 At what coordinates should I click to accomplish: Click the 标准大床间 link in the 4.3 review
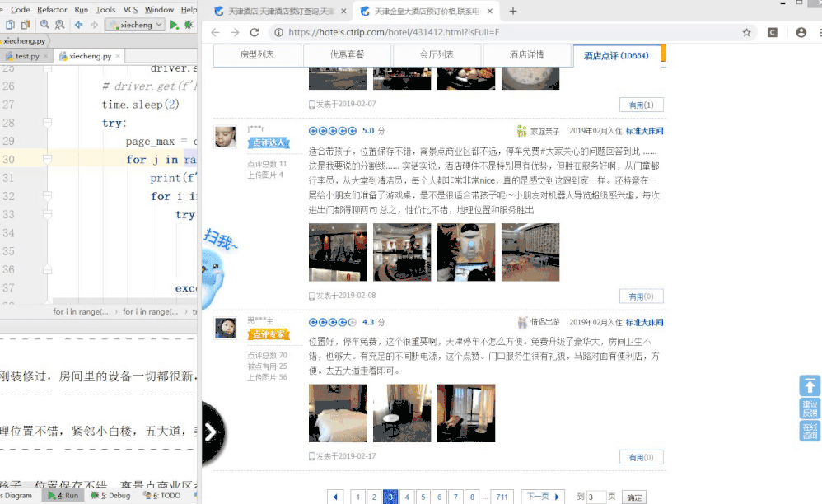[x=644, y=322]
